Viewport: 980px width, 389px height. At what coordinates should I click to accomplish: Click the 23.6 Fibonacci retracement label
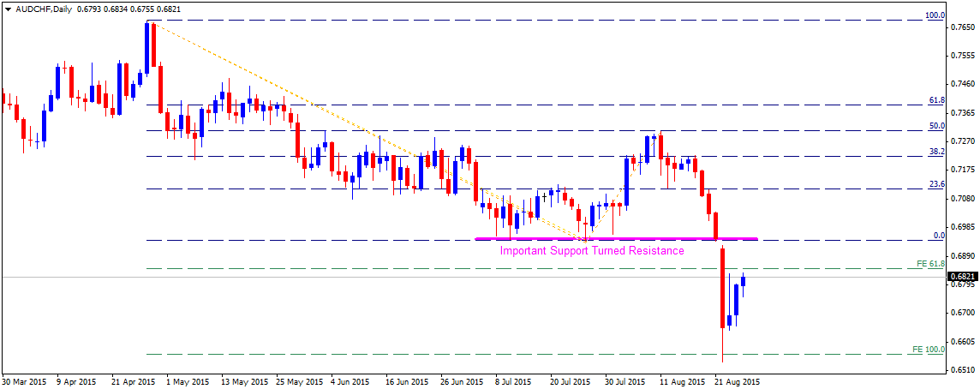click(936, 184)
